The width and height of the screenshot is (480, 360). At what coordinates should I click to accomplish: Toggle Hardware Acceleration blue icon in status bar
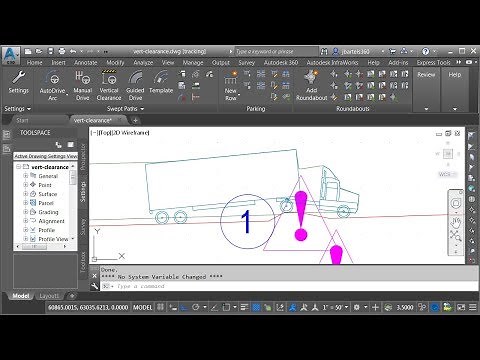tap(435, 307)
